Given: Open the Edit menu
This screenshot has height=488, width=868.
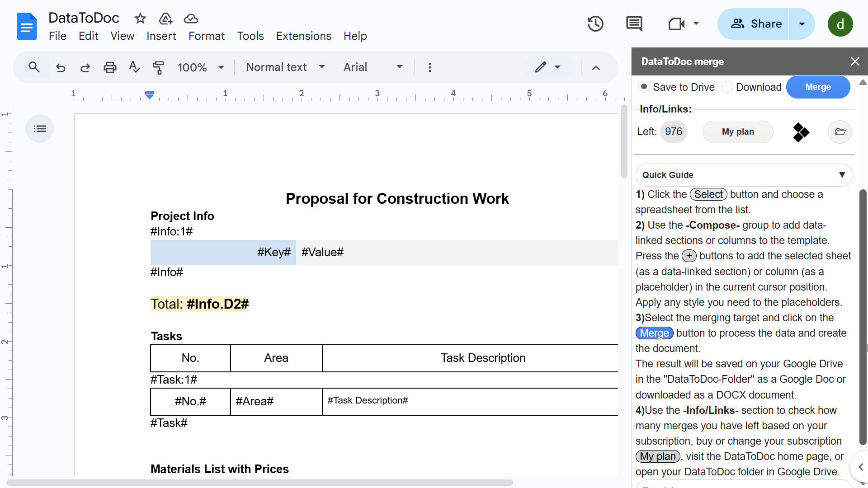Looking at the screenshot, I should [x=88, y=36].
